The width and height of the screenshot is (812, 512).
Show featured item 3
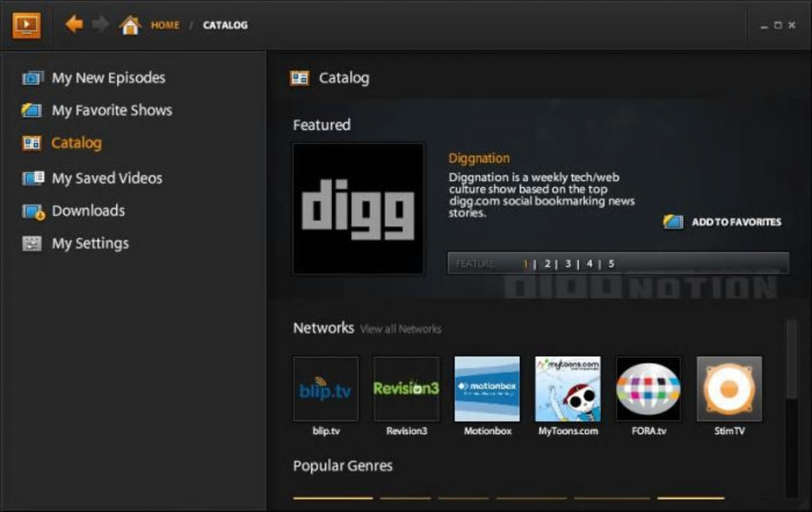click(x=568, y=264)
